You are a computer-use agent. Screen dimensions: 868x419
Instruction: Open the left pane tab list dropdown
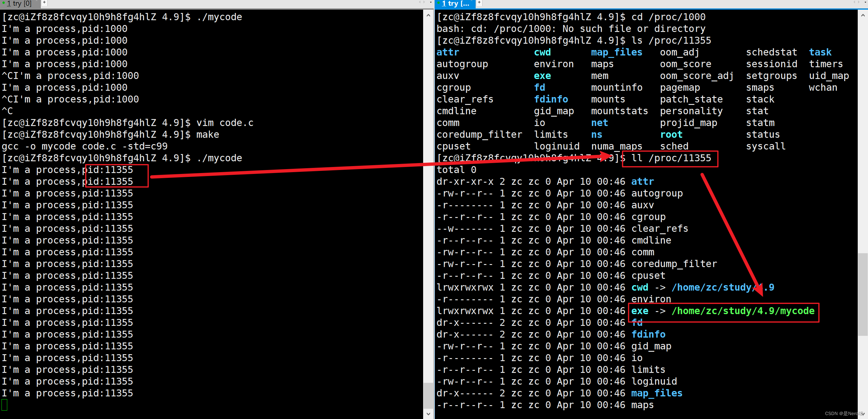(x=431, y=2)
